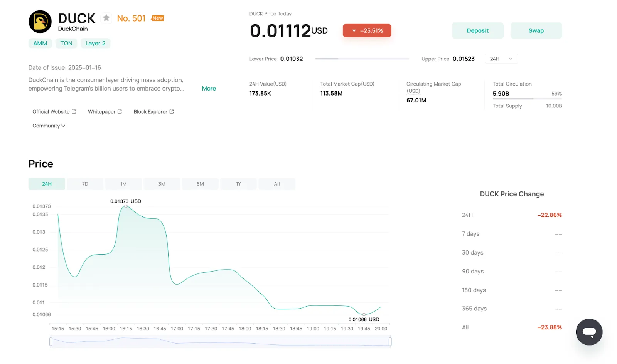Switch to the 1Y chart tab
The height and width of the screenshot is (364, 617).
coord(238,184)
